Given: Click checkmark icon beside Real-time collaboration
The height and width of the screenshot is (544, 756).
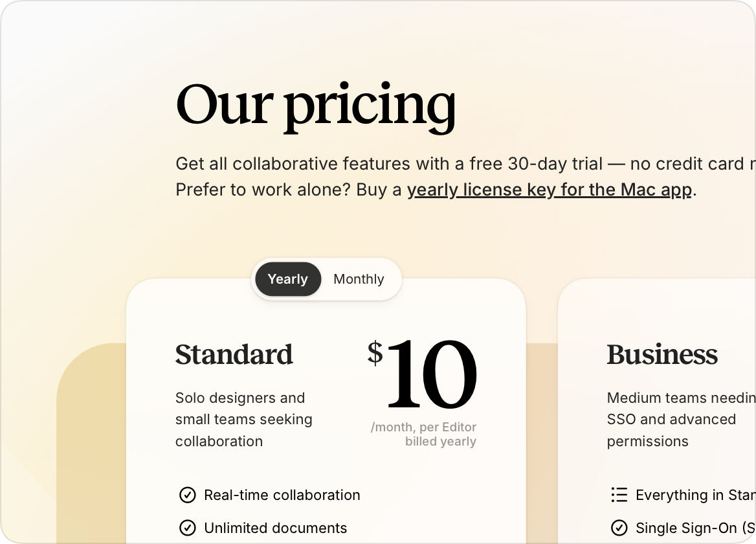Looking at the screenshot, I should (x=187, y=495).
